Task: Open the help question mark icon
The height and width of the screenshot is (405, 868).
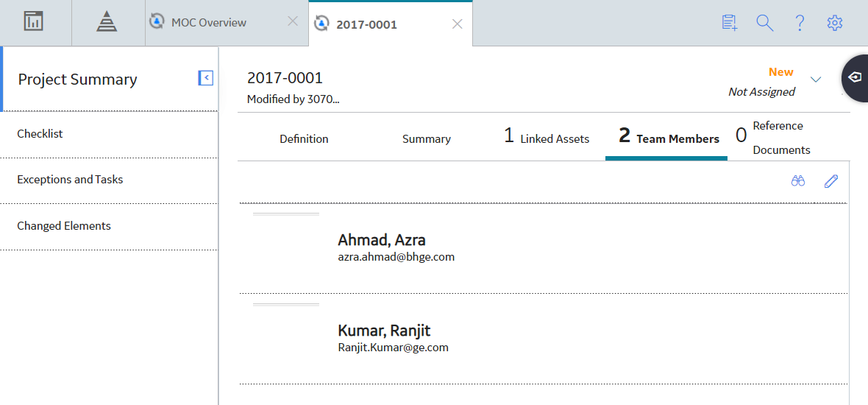Action: pos(800,23)
